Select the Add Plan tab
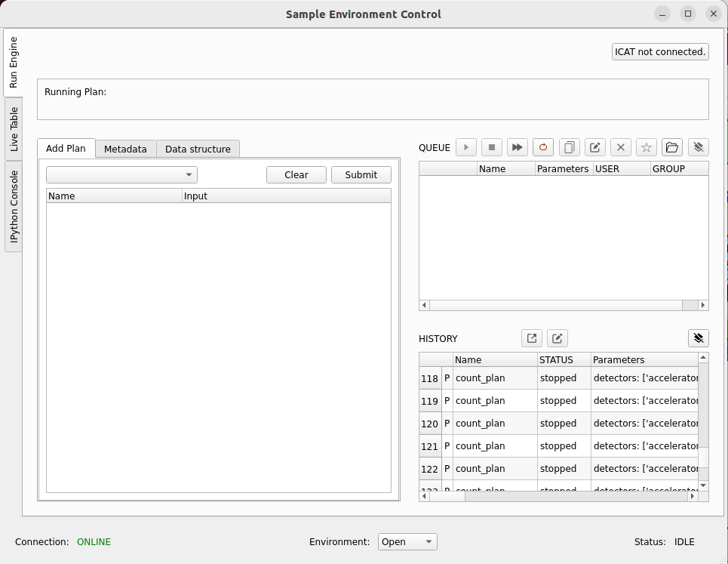728x564 pixels. (x=66, y=148)
